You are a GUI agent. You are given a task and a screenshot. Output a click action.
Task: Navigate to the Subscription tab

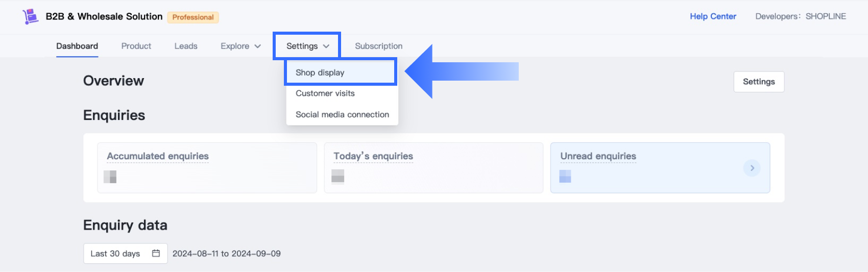(x=379, y=46)
